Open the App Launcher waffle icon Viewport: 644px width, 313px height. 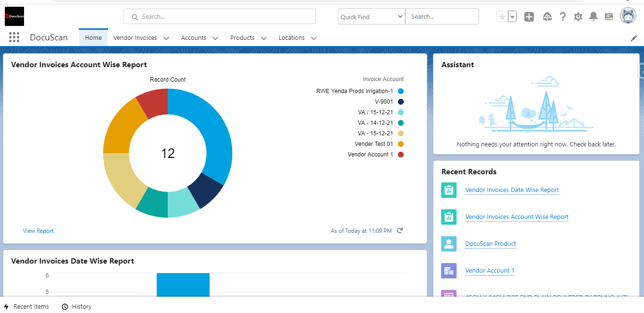tap(14, 37)
